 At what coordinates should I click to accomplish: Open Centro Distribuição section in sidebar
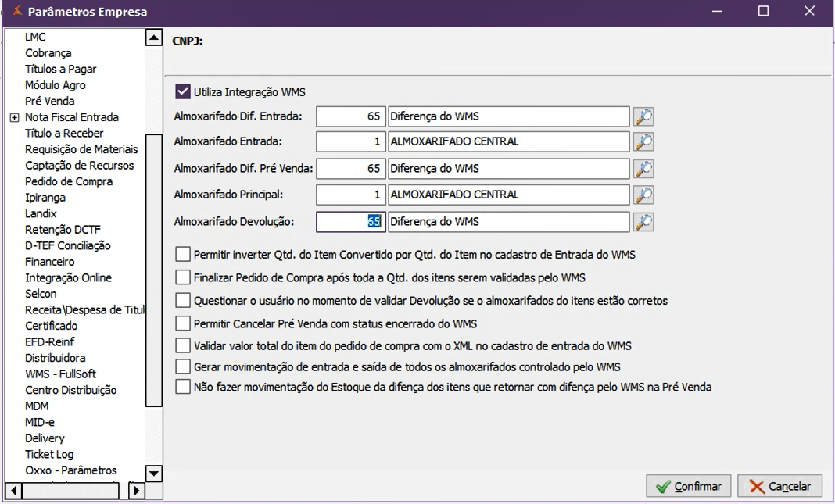(x=70, y=390)
